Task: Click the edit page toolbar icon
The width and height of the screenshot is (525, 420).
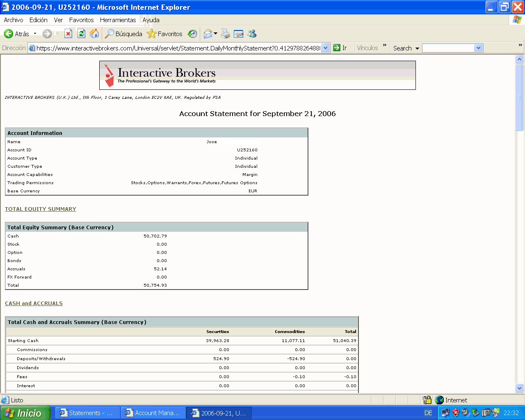Action: coord(238,34)
